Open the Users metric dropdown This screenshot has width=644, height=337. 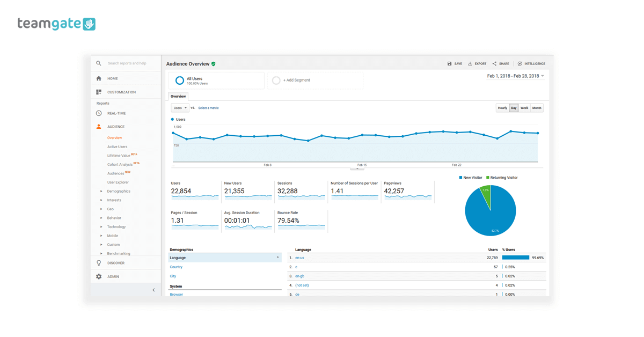[x=180, y=108]
